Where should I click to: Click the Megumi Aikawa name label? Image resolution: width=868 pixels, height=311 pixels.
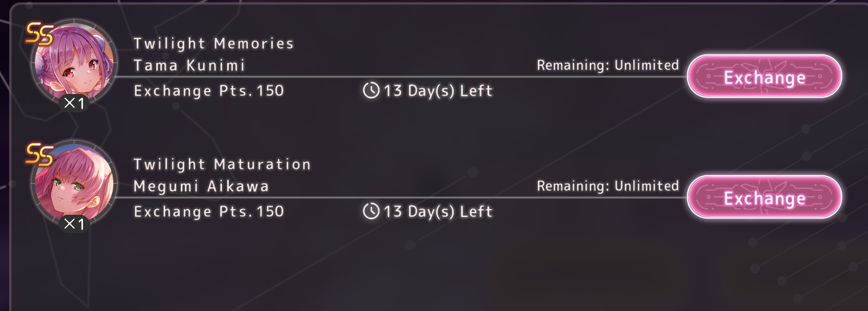[x=201, y=186]
